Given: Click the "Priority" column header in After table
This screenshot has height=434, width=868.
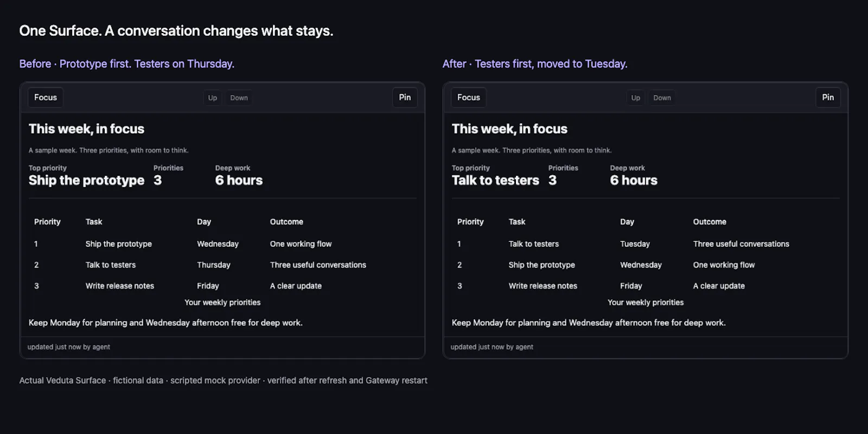Looking at the screenshot, I should point(470,222).
